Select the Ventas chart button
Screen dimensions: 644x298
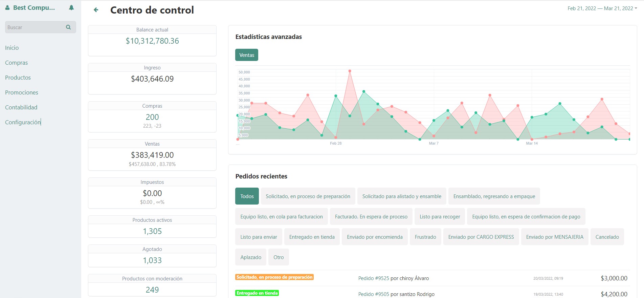[246, 55]
